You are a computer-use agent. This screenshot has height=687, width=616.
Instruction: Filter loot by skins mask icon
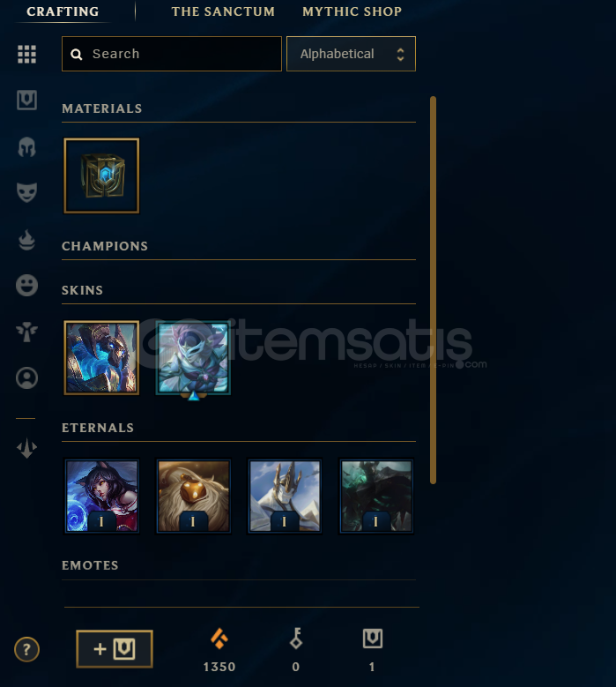(x=26, y=192)
